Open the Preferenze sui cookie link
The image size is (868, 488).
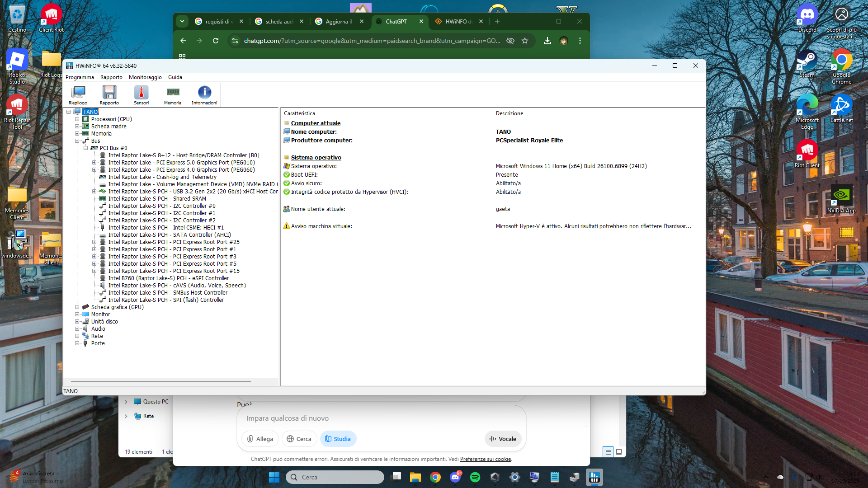485,459
